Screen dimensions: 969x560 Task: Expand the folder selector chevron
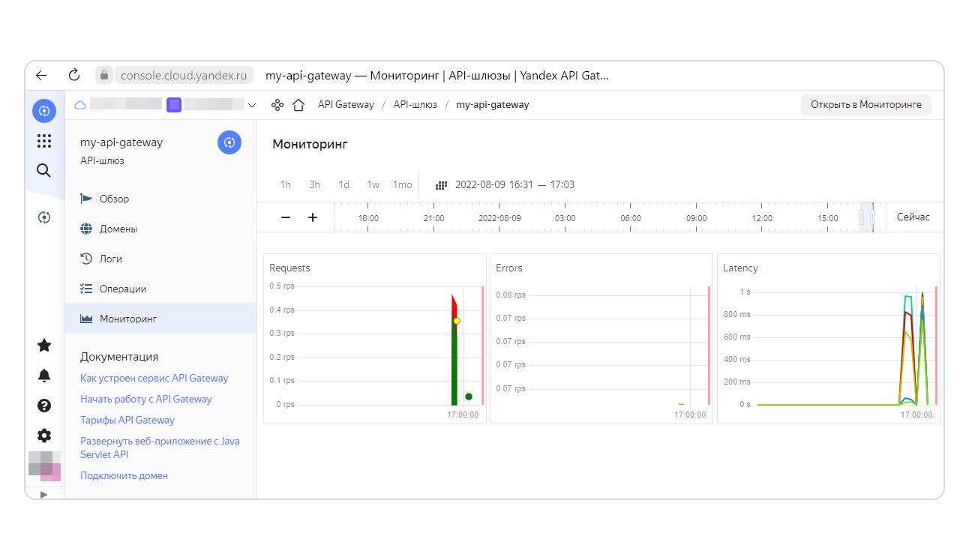252,105
